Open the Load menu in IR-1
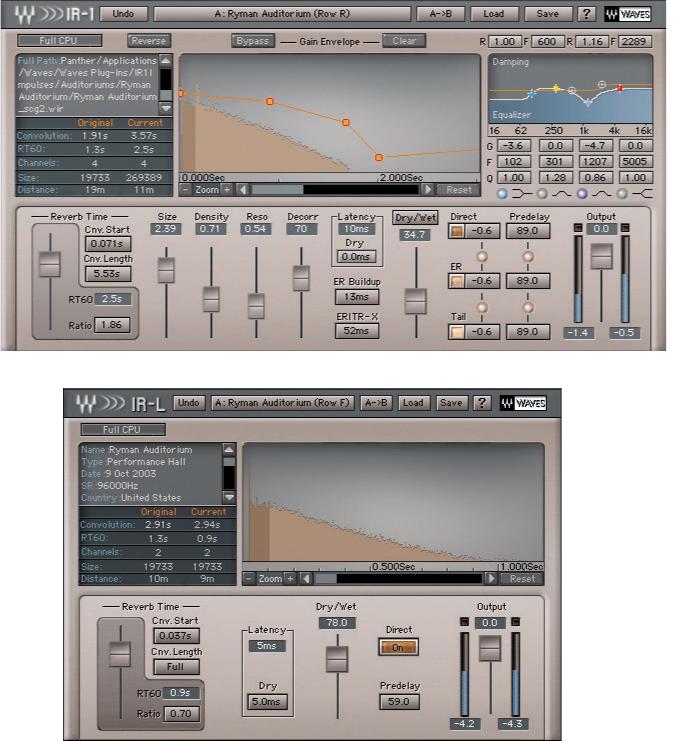Viewport: 680px width, 741px height. 493,14
